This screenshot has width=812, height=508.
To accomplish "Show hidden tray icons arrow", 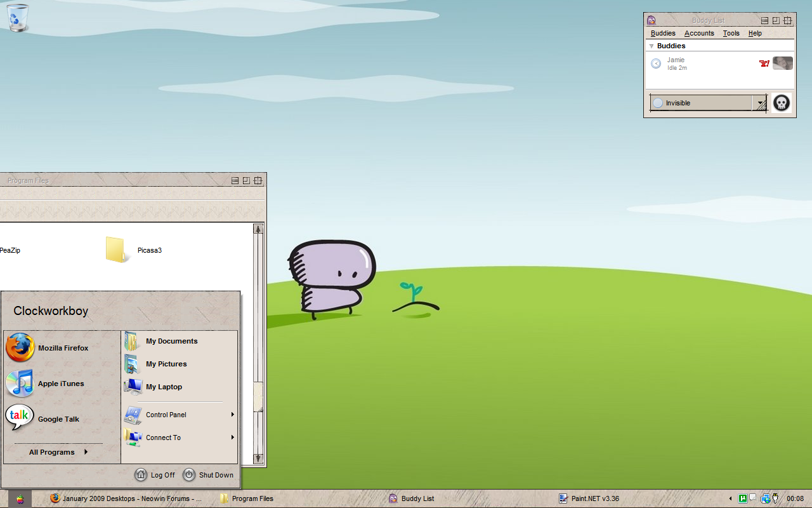I will click(730, 498).
